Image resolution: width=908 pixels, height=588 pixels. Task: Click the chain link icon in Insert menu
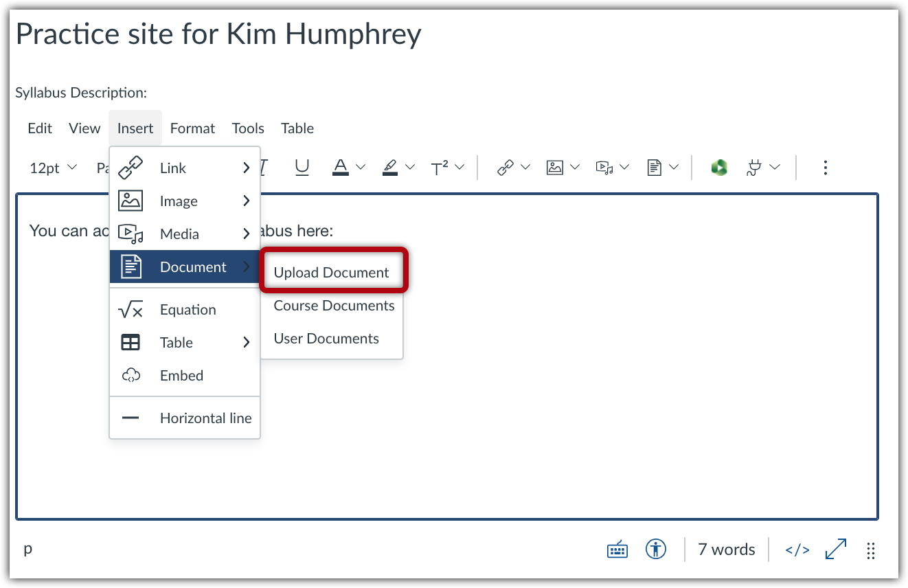click(x=130, y=168)
